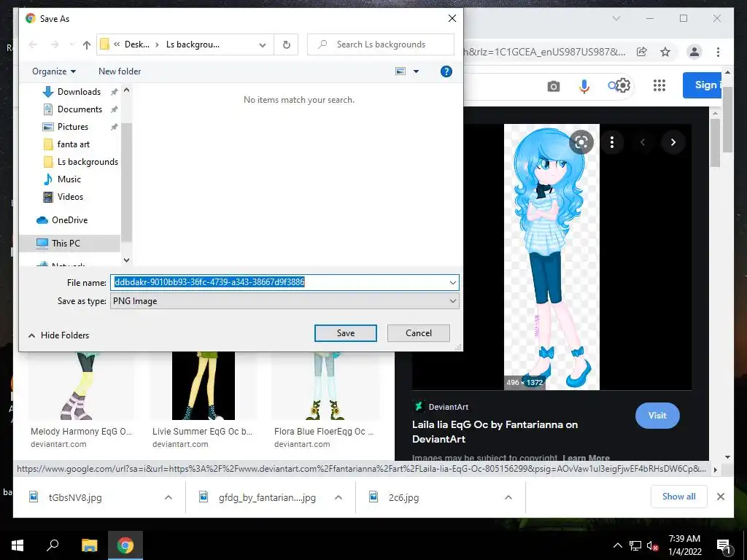Open the fanta art folder
747x560 pixels.
pos(74,144)
